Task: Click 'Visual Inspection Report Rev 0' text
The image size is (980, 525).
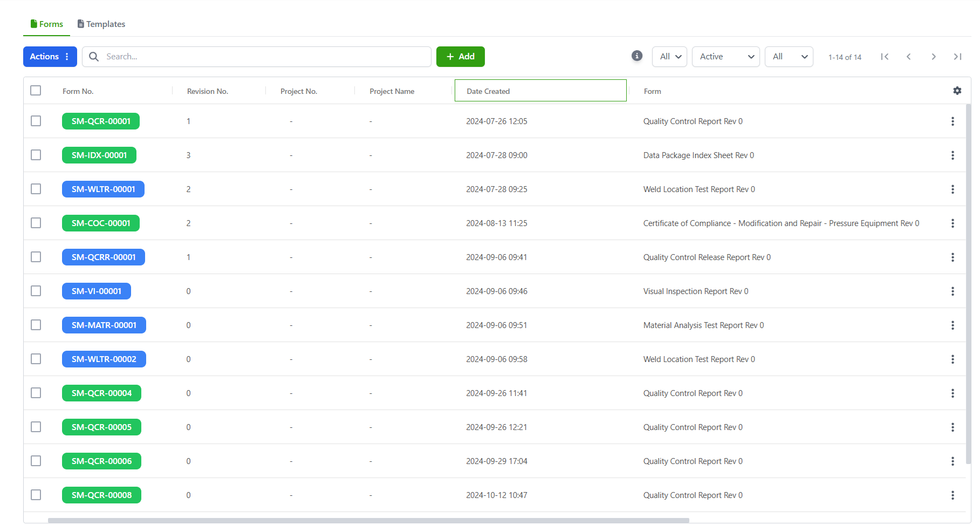Action: point(696,291)
